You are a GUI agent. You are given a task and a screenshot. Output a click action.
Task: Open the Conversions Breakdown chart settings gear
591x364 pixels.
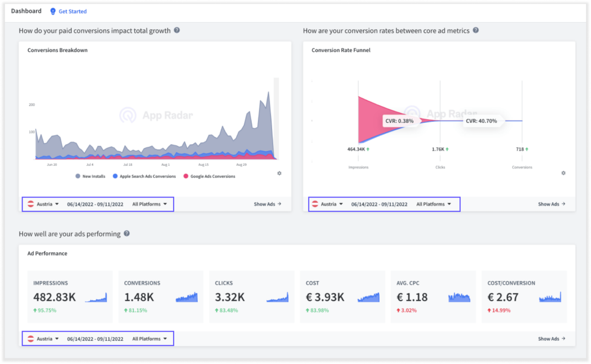279,173
